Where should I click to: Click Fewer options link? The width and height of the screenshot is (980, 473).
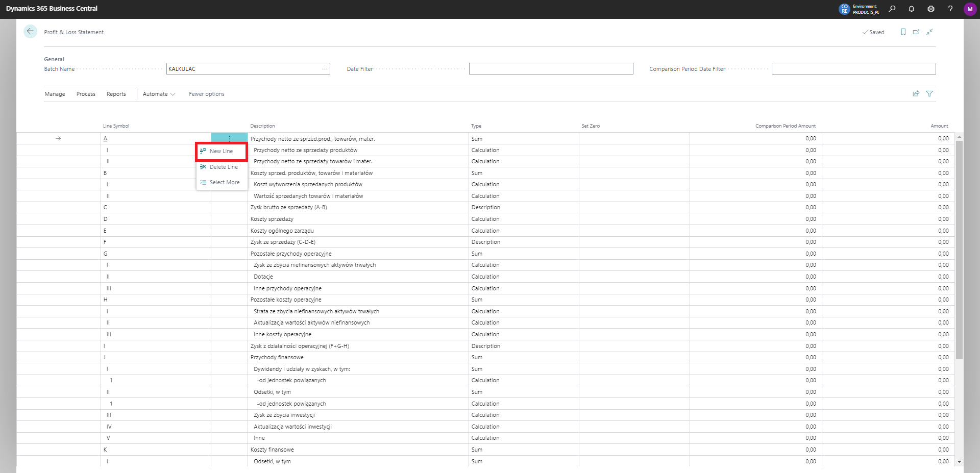click(x=206, y=94)
